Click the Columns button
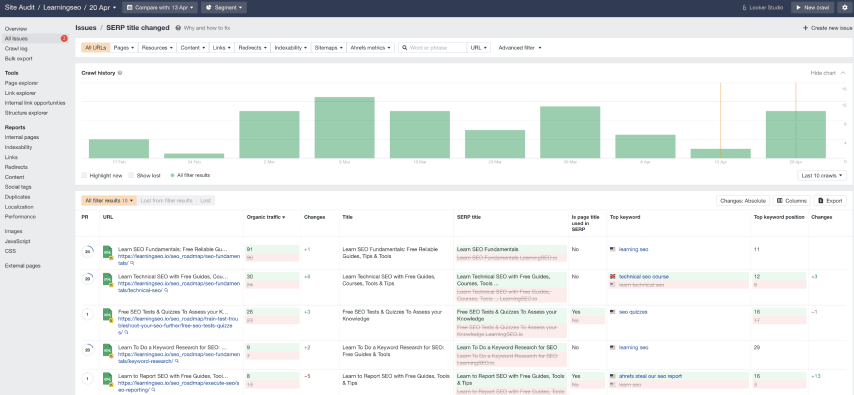Screen dimensions: 854x395 792,201
